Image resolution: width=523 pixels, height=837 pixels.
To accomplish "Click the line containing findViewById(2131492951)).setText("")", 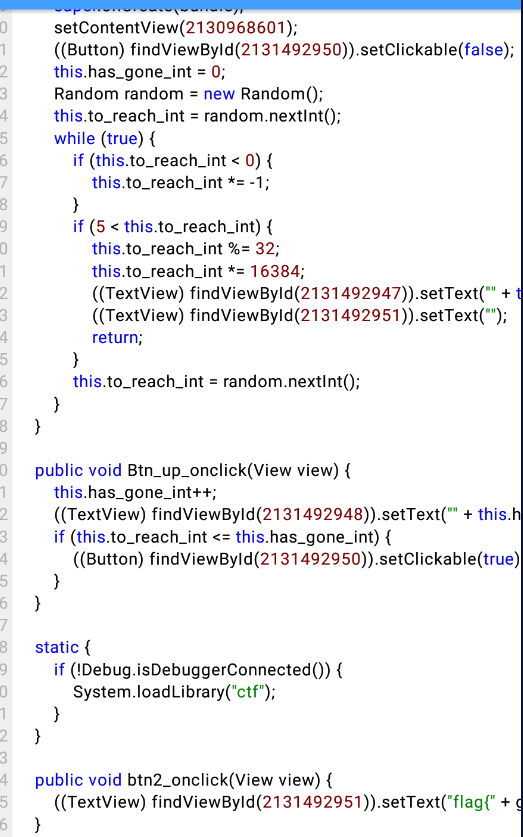I will tap(299, 315).
